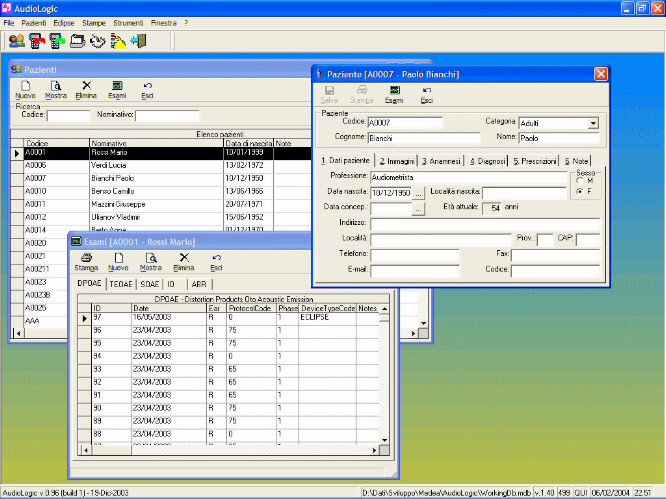Click the E-mail input field

pos(415,271)
